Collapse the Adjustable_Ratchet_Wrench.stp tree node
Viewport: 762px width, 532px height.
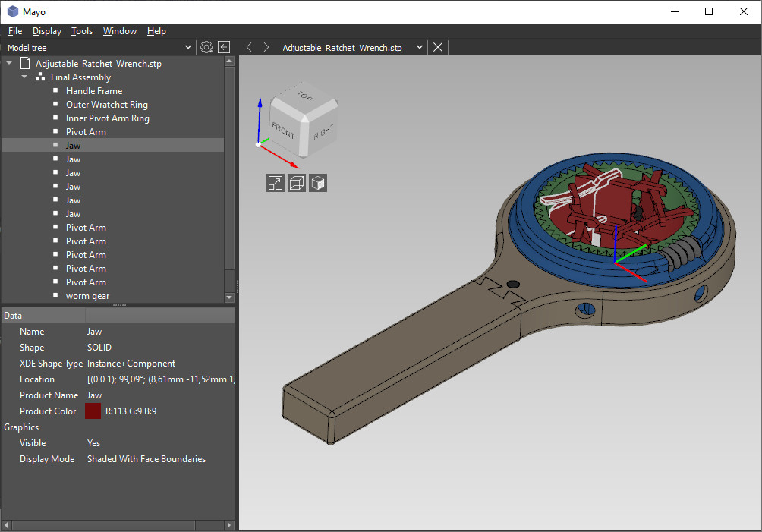tap(9, 63)
